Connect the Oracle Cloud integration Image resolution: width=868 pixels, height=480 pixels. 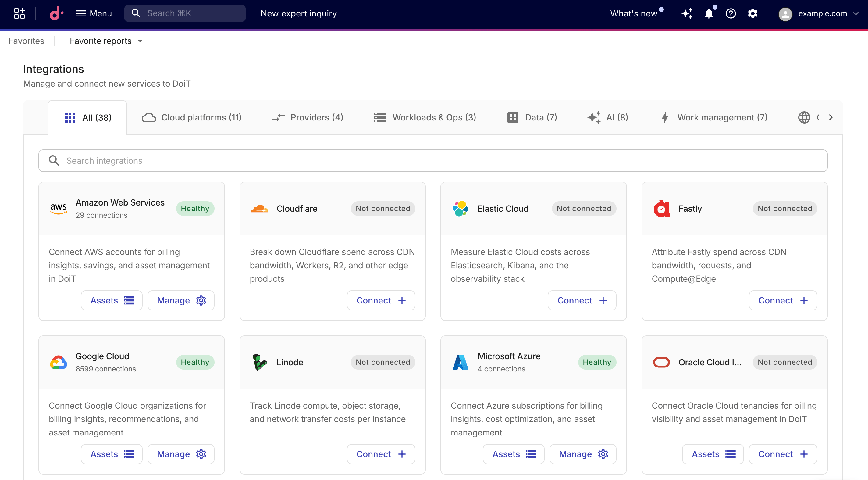pyautogui.click(x=783, y=454)
